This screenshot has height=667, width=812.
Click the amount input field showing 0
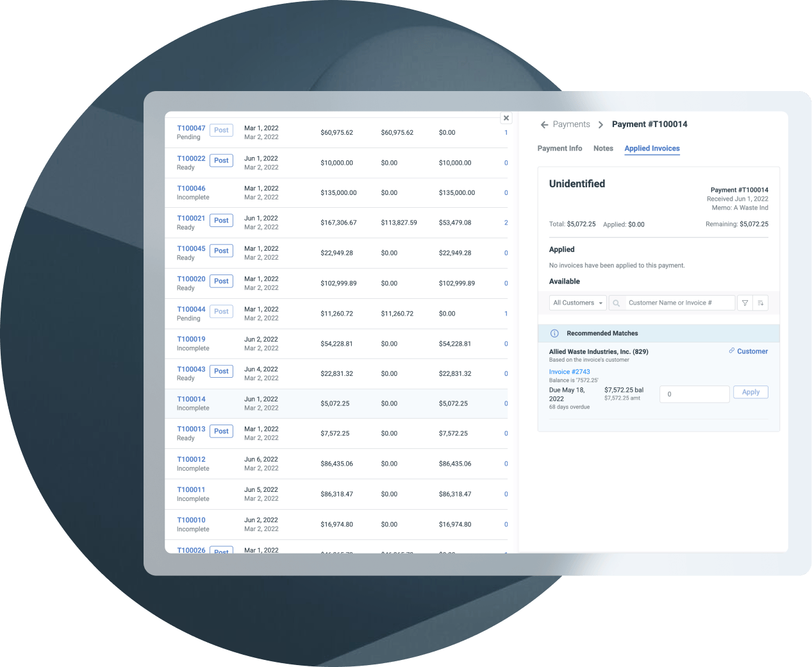pos(694,394)
